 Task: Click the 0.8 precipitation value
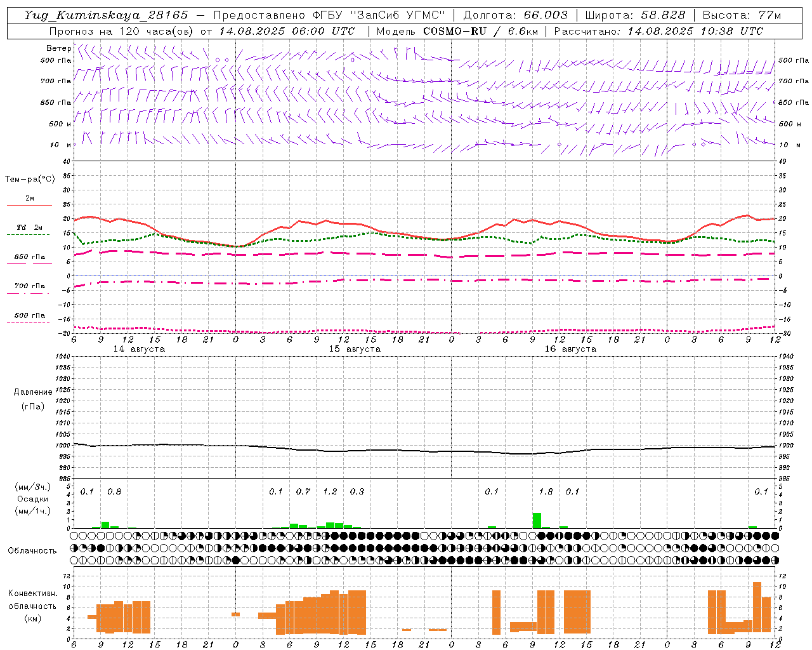(114, 491)
